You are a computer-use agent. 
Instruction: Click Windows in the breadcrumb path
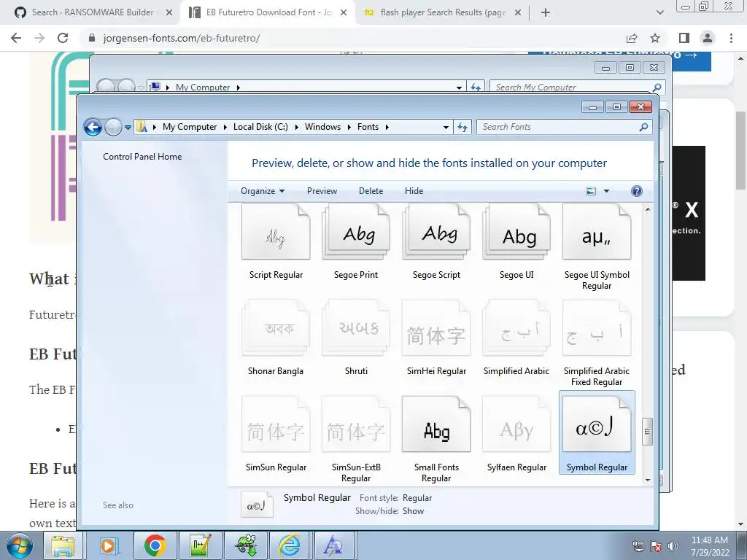(x=322, y=127)
